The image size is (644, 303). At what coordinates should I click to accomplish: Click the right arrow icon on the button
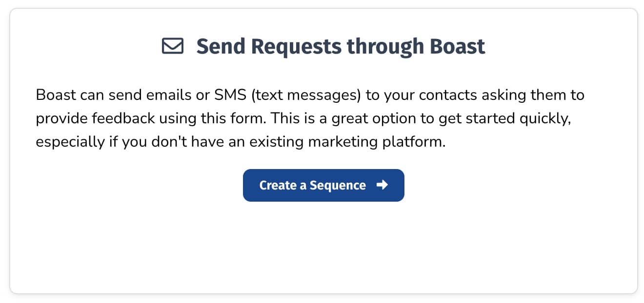tap(382, 185)
